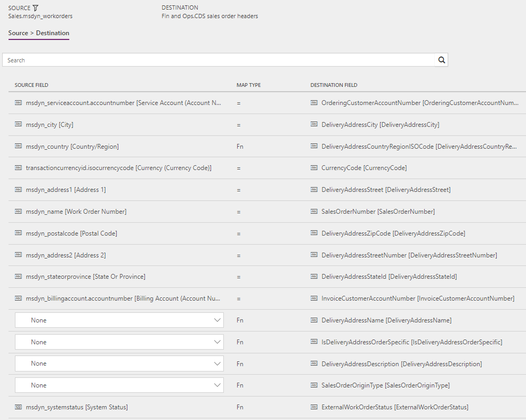Click Fin and Ops.CDS sales order headers
The height and width of the screenshot is (420, 526).
coord(209,16)
